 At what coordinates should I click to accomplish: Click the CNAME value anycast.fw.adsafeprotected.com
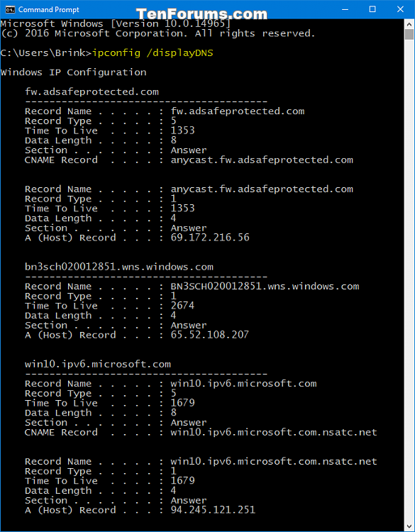[x=262, y=160]
